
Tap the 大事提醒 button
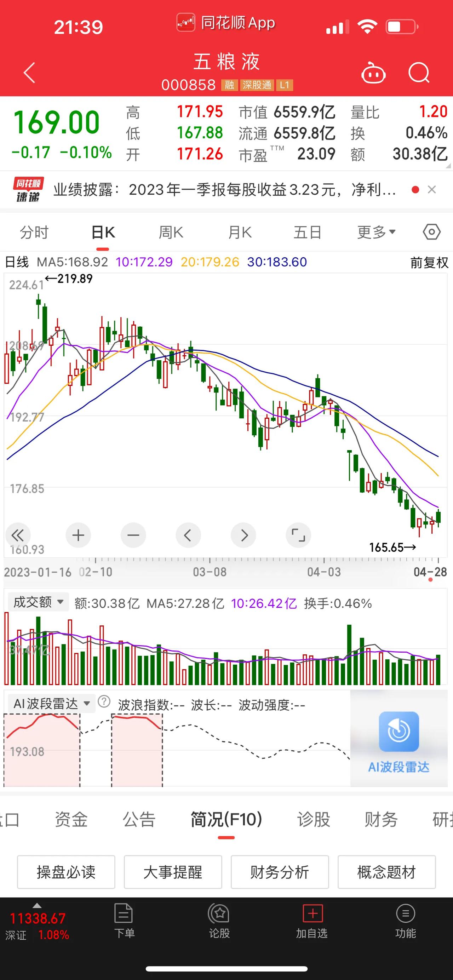(173, 872)
